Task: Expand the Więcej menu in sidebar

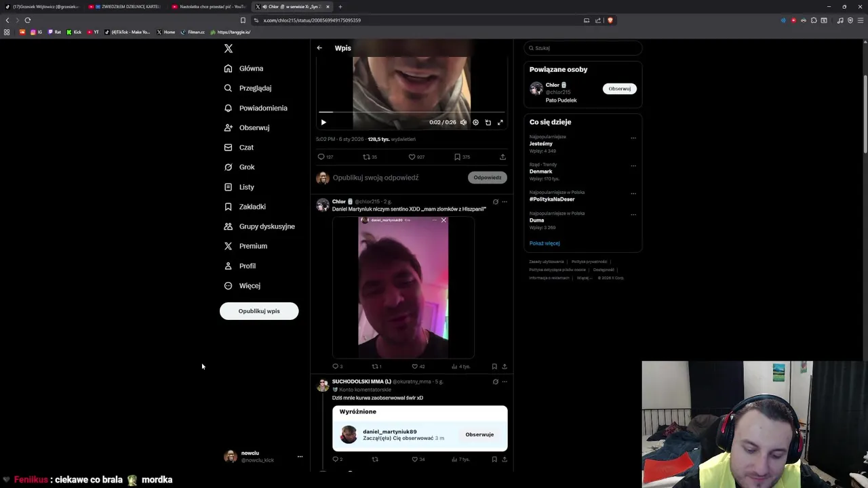Action: (x=242, y=285)
